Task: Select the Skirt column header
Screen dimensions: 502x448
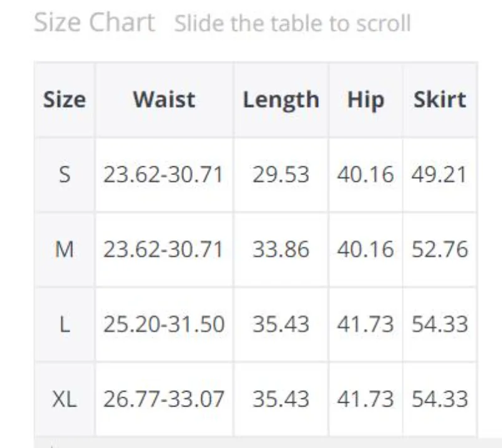Action: pos(439,100)
